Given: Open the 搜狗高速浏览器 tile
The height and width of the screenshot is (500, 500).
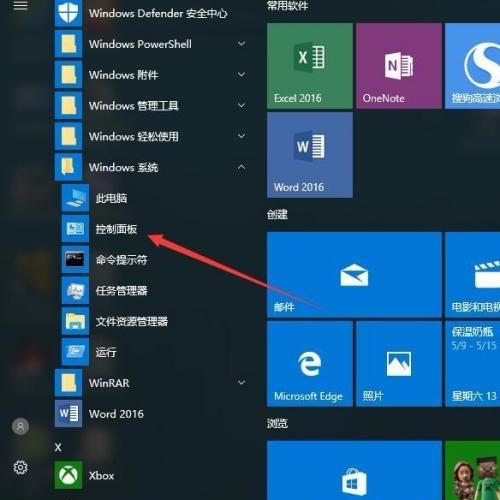Looking at the screenshot, I should tap(473, 66).
